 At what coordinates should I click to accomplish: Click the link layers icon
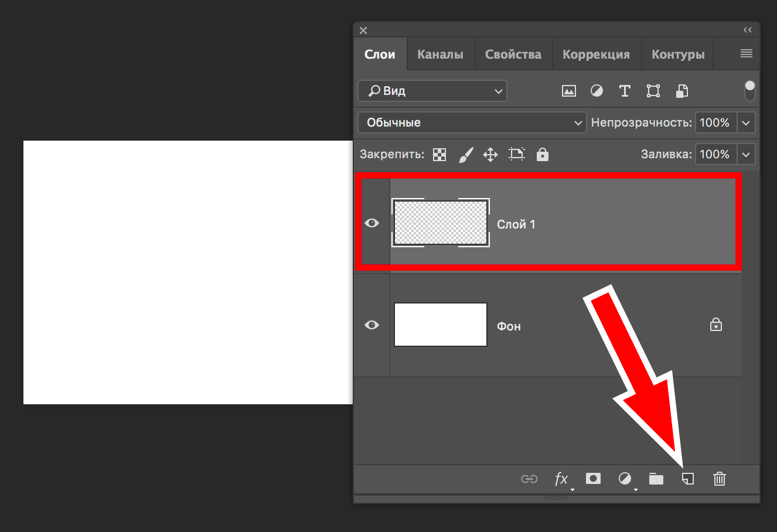[x=529, y=479]
